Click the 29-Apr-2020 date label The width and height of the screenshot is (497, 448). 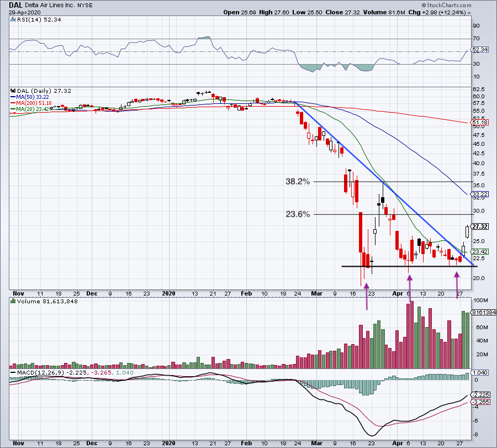pyautogui.click(x=24, y=12)
